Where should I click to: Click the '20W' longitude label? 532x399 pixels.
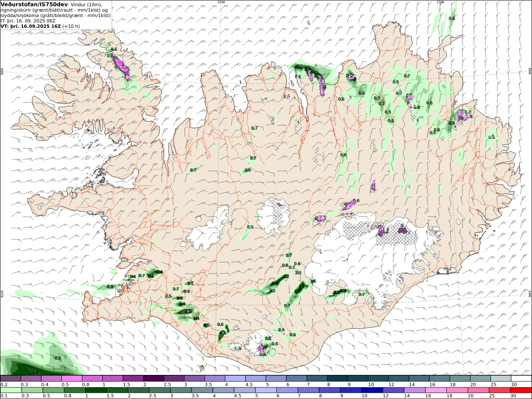[x=221, y=2]
